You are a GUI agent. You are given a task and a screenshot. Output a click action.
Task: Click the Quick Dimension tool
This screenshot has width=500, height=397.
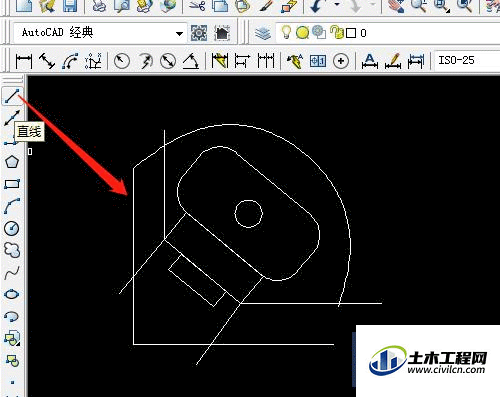tap(220, 61)
